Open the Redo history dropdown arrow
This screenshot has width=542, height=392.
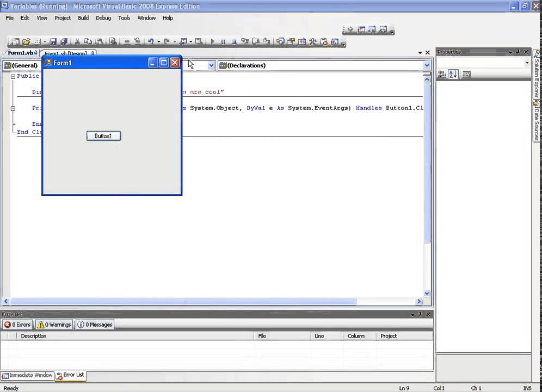[175, 42]
